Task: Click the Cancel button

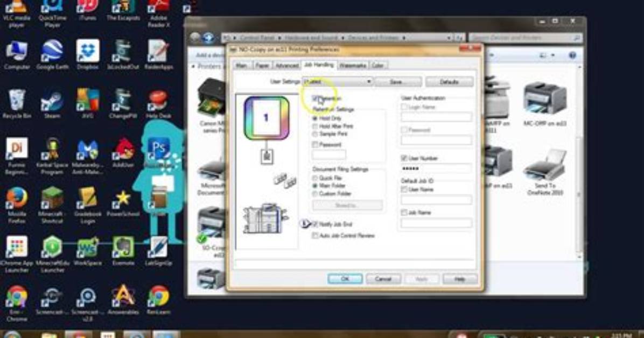Action: [383, 279]
